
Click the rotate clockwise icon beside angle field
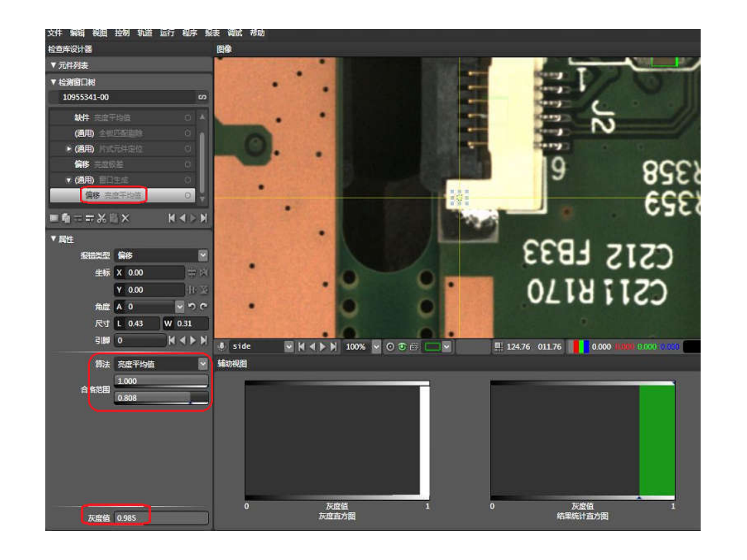coord(203,306)
